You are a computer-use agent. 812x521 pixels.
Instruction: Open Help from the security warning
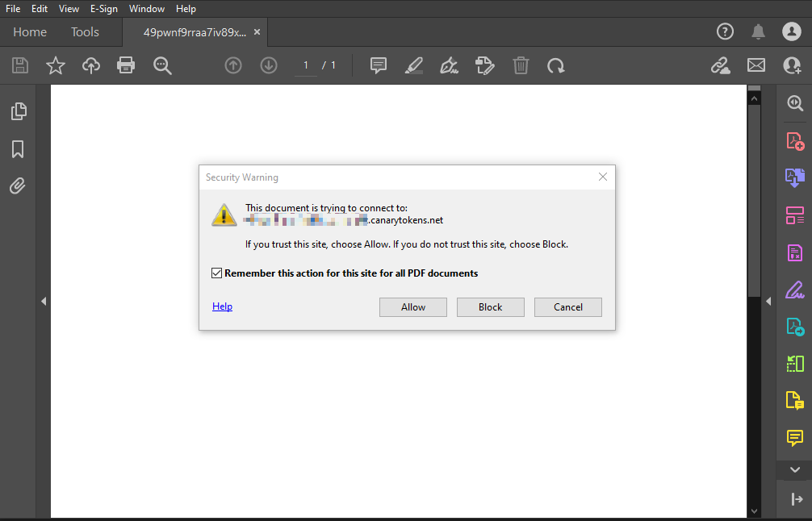tap(222, 306)
